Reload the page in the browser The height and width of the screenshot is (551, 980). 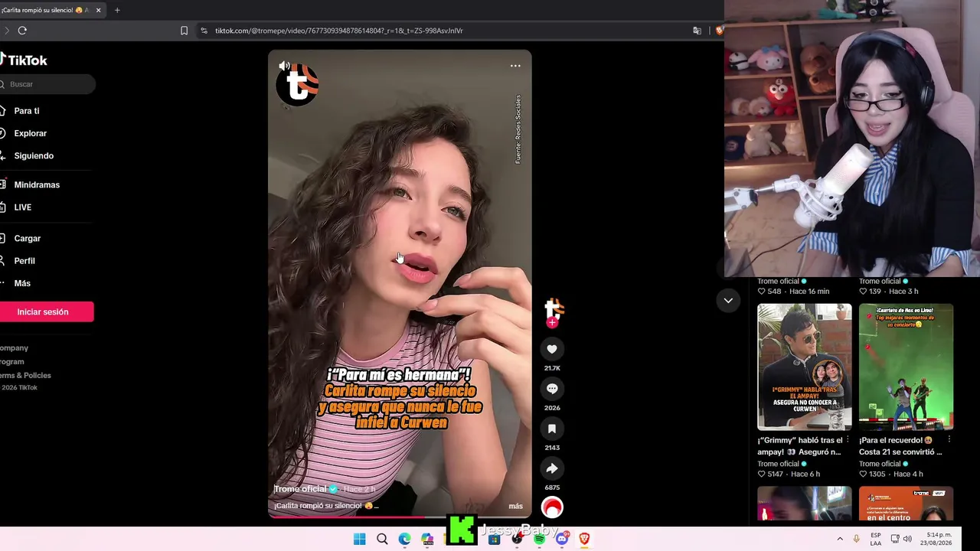22,31
